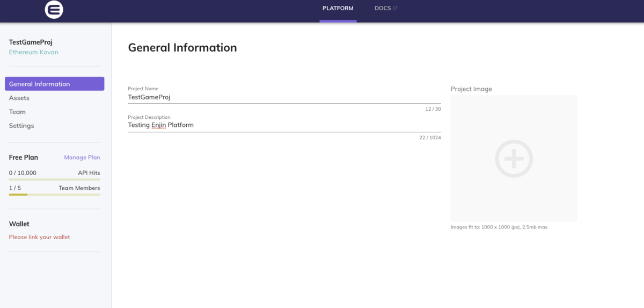The image size is (644, 308).
Task: Click the Project Description input field
Action: pyautogui.click(x=284, y=125)
